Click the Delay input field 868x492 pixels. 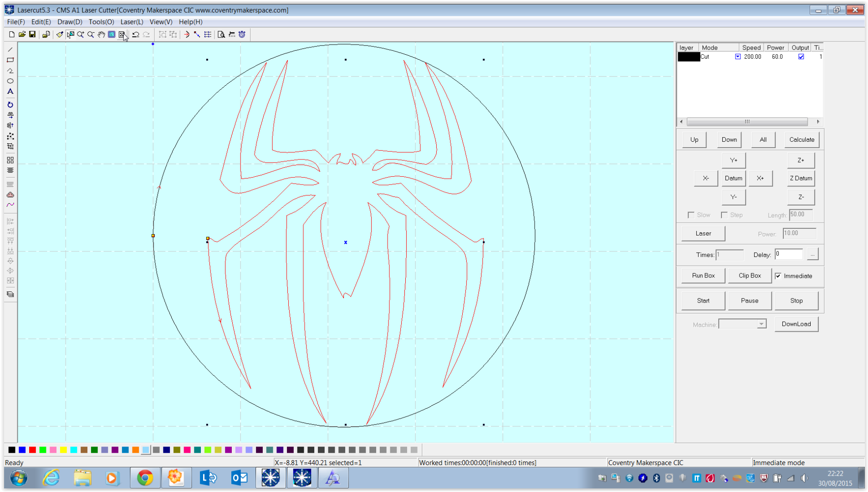pos(789,254)
